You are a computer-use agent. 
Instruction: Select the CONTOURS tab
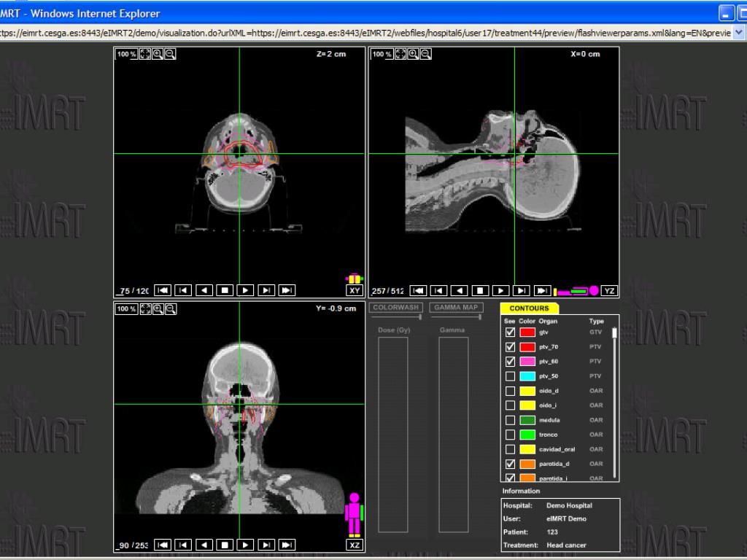tap(530, 308)
